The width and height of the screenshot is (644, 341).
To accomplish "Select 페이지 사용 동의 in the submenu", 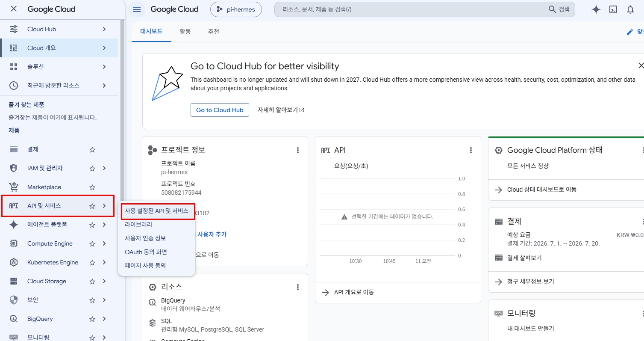I will 156,265.
